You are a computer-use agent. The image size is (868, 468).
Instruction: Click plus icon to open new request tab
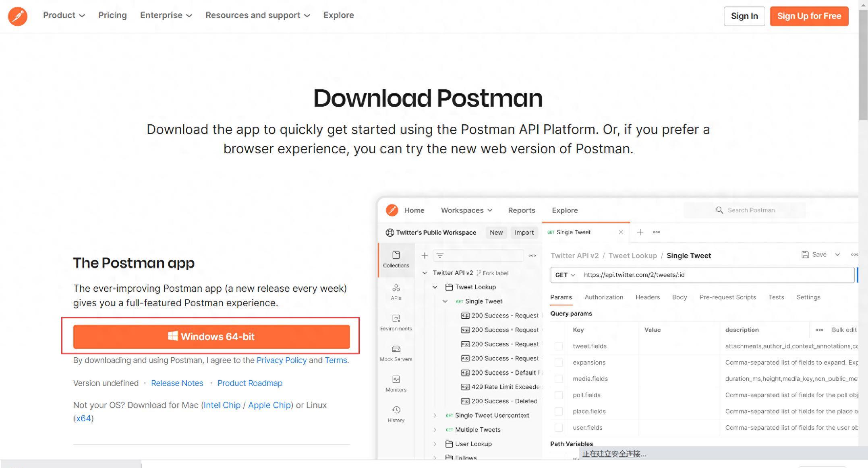[640, 232]
